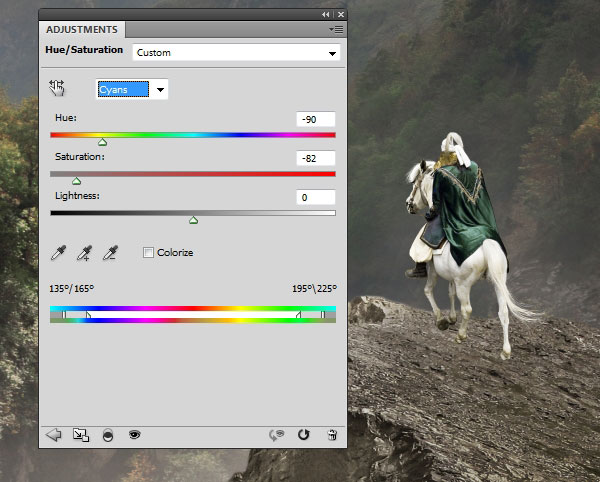Open the Adjustments panel flyout menu
Screen dimensions: 600x482
pyautogui.click(x=336, y=29)
